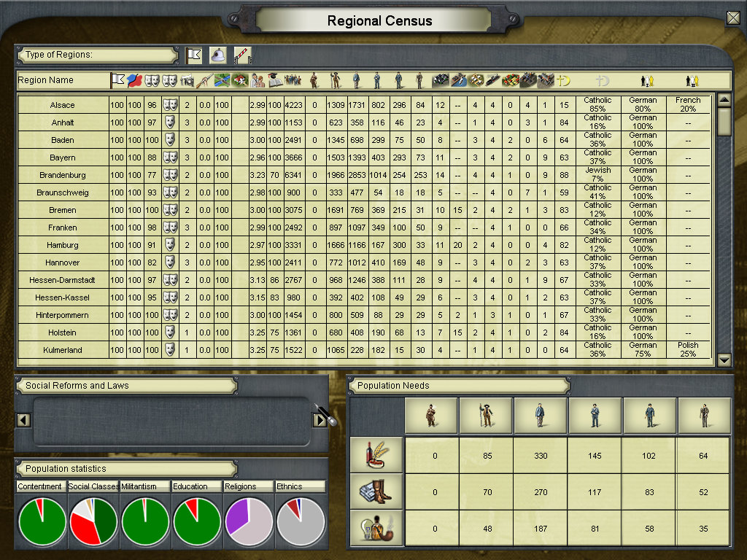Toggle the flag region-type filter
Image resolution: width=747 pixels, height=560 pixels.
(x=193, y=55)
